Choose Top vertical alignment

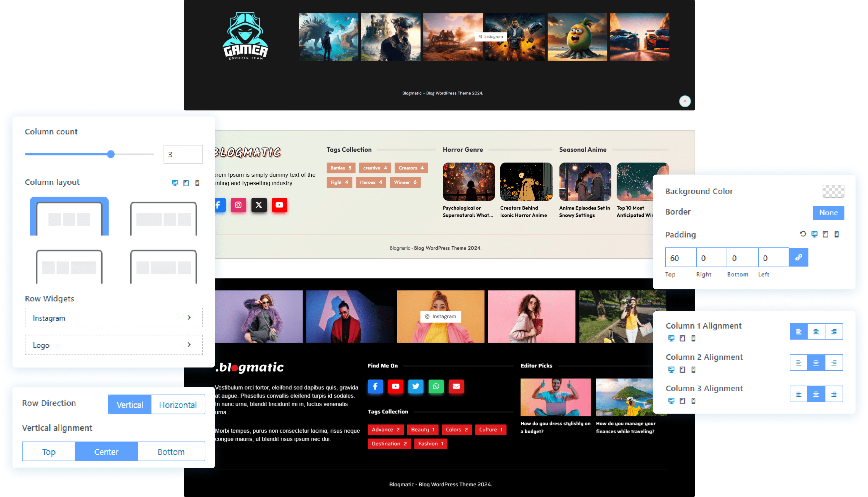click(49, 452)
